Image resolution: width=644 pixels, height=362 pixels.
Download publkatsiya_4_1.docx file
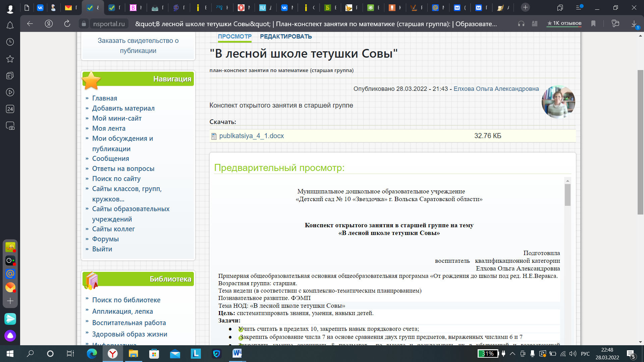(251, 136)
